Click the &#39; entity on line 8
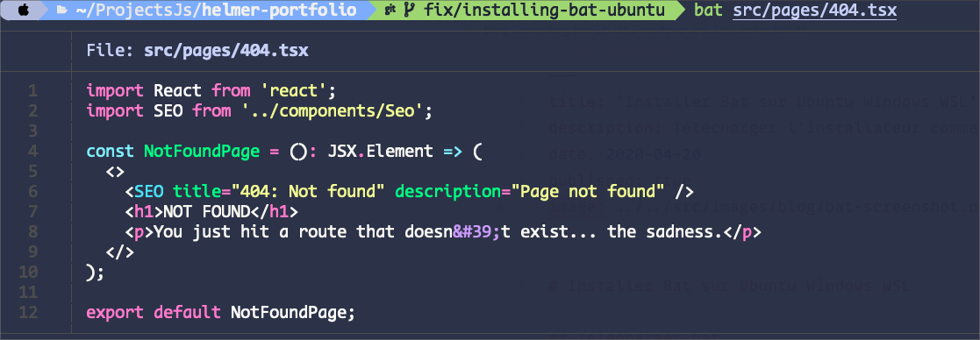 pos(477,232)
